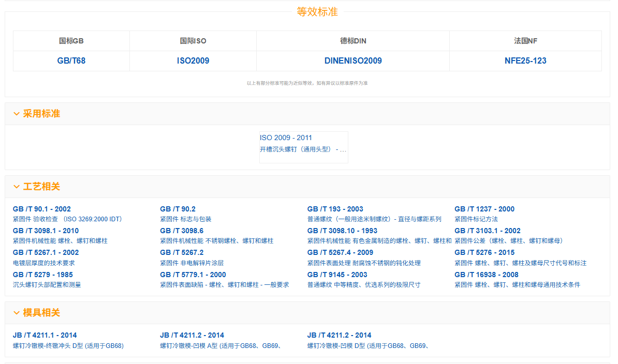Collapse the 采用标准 section chevron
Image resolution: width=618 pixels, height=364 pixels.
[x=17, y=114]
